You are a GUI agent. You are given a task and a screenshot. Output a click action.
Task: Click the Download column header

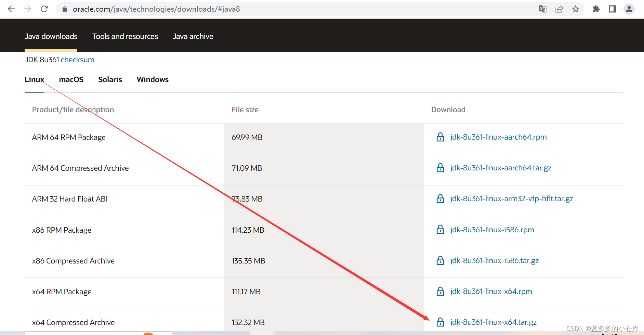[x=448, y=109]
